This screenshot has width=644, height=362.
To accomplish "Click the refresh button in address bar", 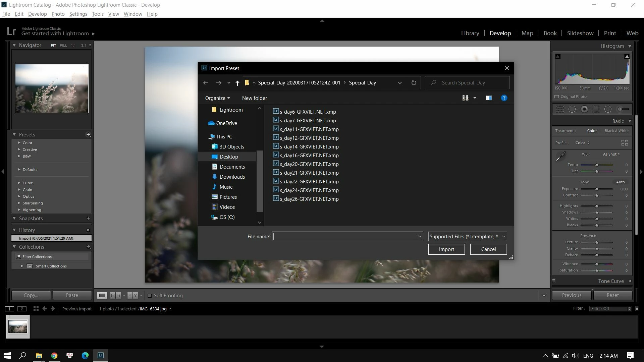I will click(414, 83).
